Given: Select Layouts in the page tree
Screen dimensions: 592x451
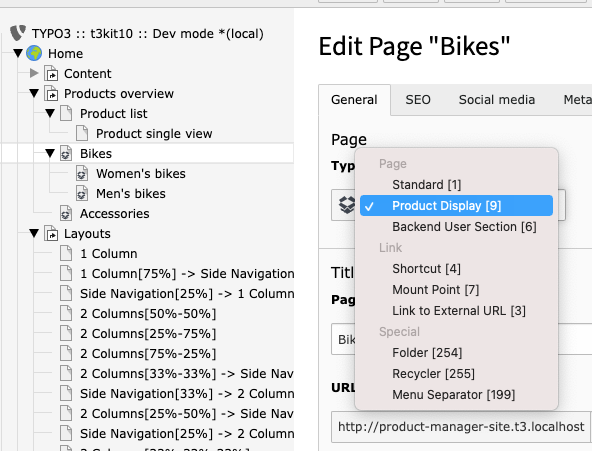Looking at the screenshot, I should point(87,234).
